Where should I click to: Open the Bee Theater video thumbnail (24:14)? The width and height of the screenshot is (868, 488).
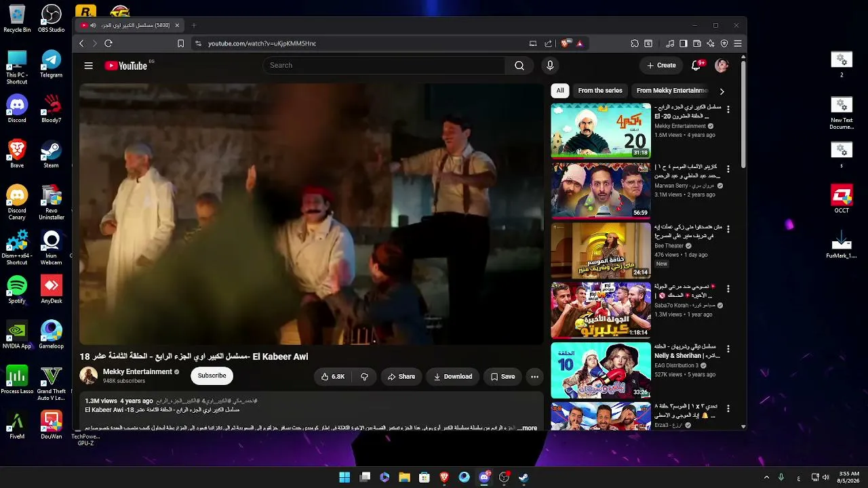[601, 250]
